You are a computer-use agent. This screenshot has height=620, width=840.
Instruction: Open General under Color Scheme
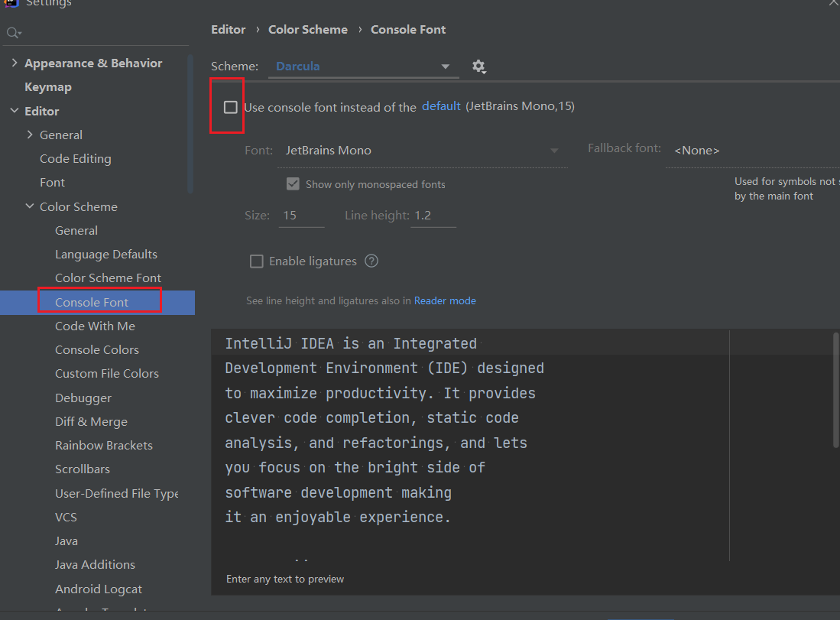point(76,230)
